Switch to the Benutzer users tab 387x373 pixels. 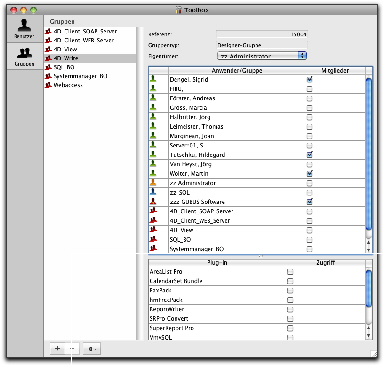coord(24,29)
